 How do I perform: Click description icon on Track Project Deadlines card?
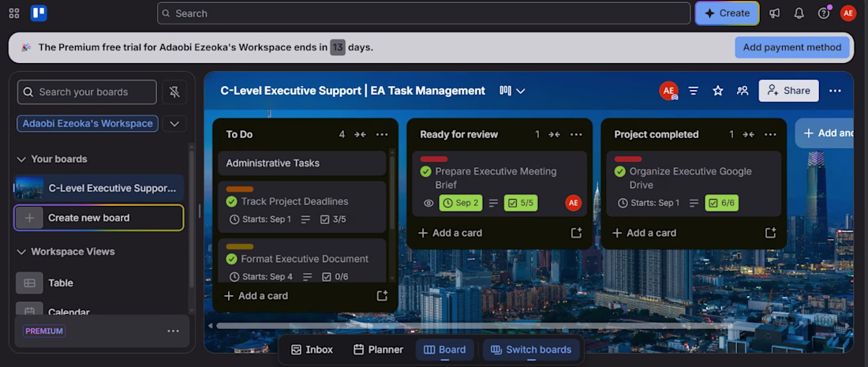click(x=305, y=219)
